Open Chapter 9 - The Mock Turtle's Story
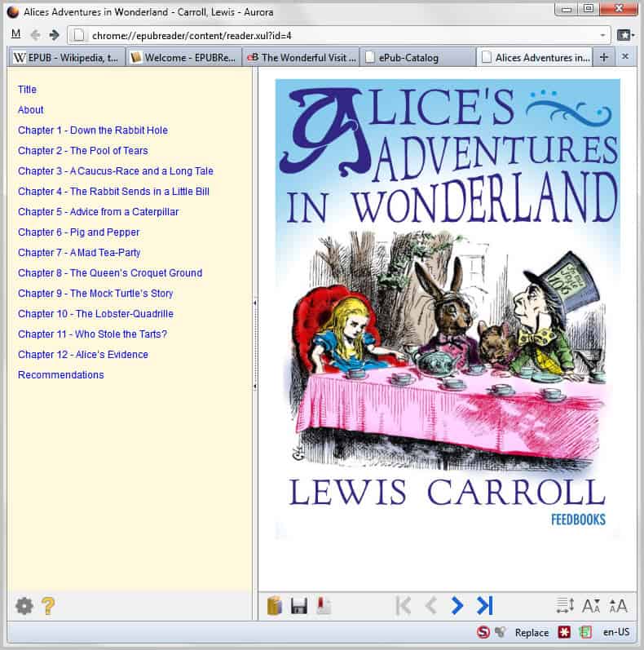Viewport: 644px width, 650px height. pyautogui.click(x=95, y=293)
